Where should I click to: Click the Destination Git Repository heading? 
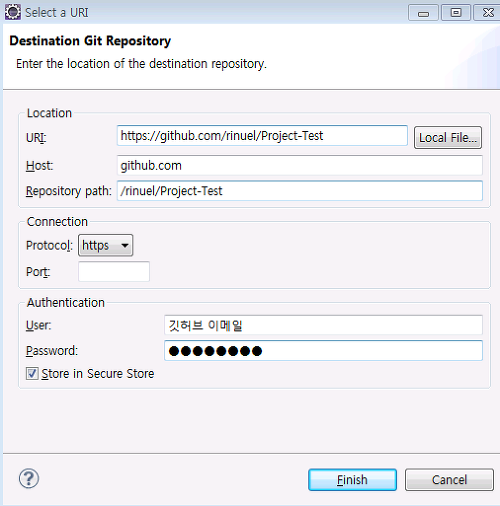coord(90,41)
